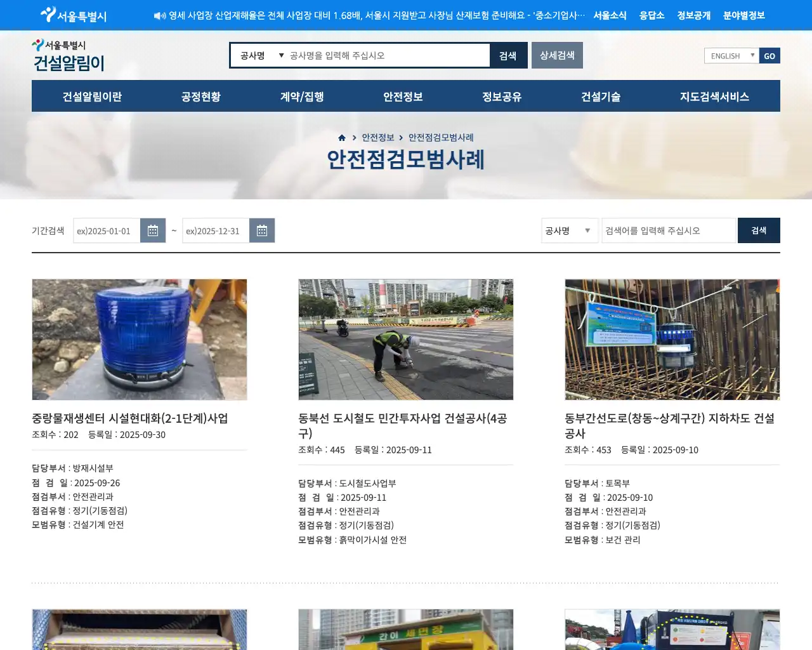This screenshot has height=650, width=812.
Task: Focus the 검색어를 입력해 주십시오 input field
Action: pos(669,231)
